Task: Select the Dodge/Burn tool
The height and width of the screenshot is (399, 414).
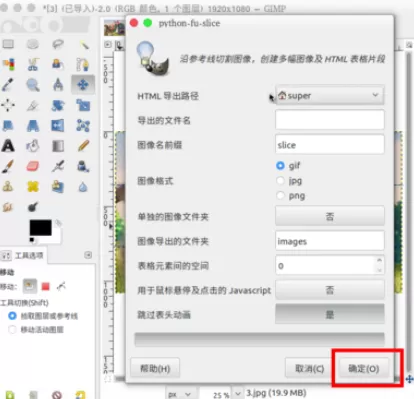Action: click(33, 207)
